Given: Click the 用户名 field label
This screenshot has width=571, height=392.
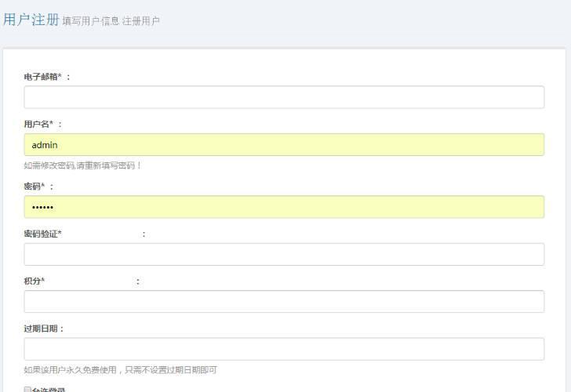Looking at the screenshot, I should pyautogui.click(x=36, y=124).
